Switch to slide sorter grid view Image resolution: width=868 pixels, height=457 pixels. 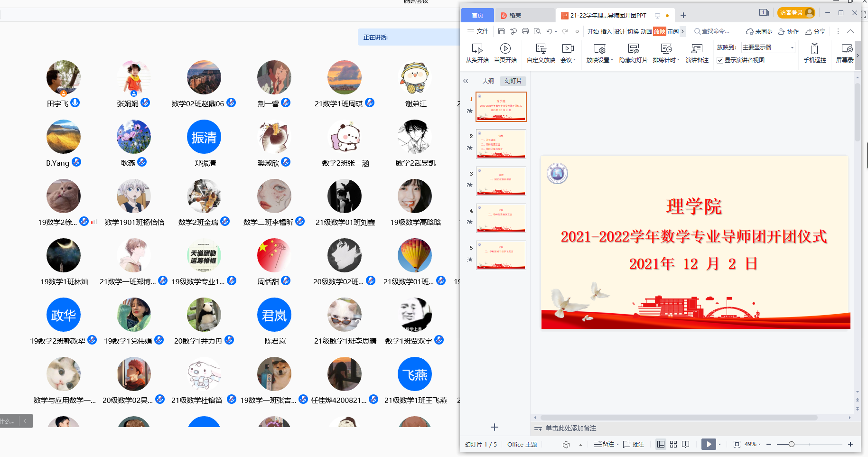[x=673, y=444]
